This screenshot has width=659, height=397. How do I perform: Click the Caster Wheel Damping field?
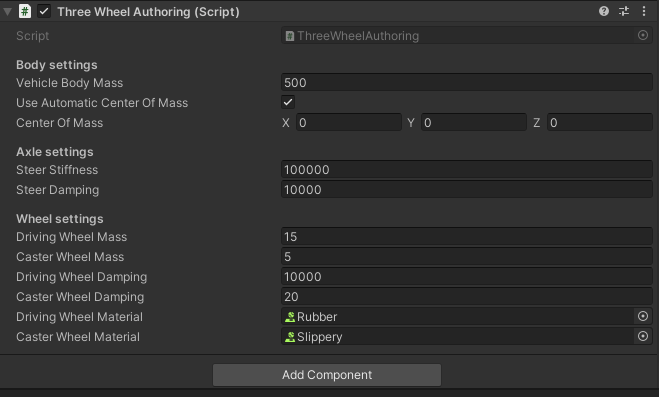click(467, 297)
